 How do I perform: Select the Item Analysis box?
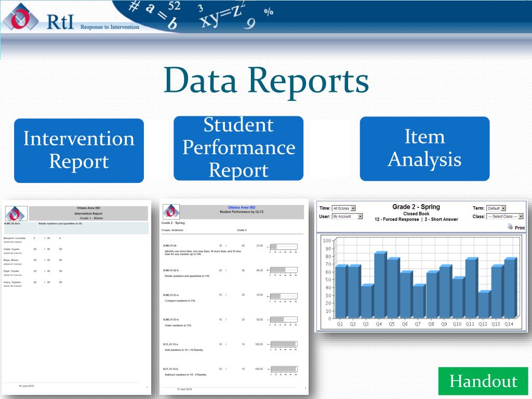(x=424, y=149)
